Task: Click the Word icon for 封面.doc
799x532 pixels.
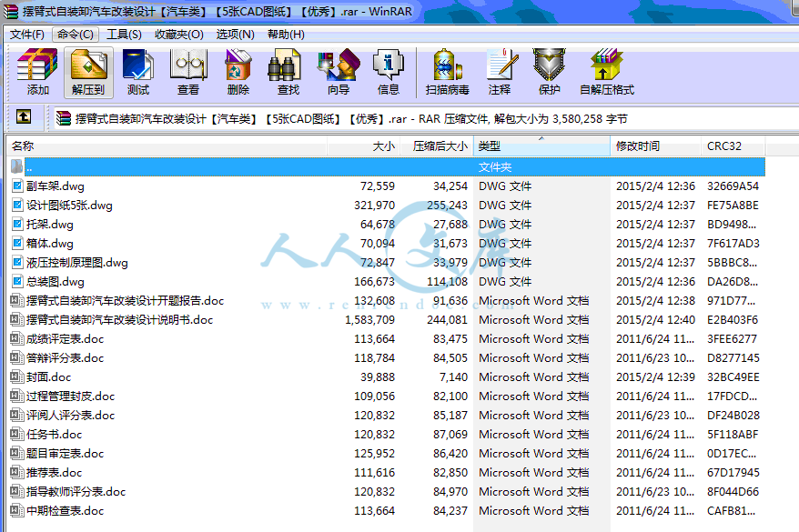Action: click(16, 376)
